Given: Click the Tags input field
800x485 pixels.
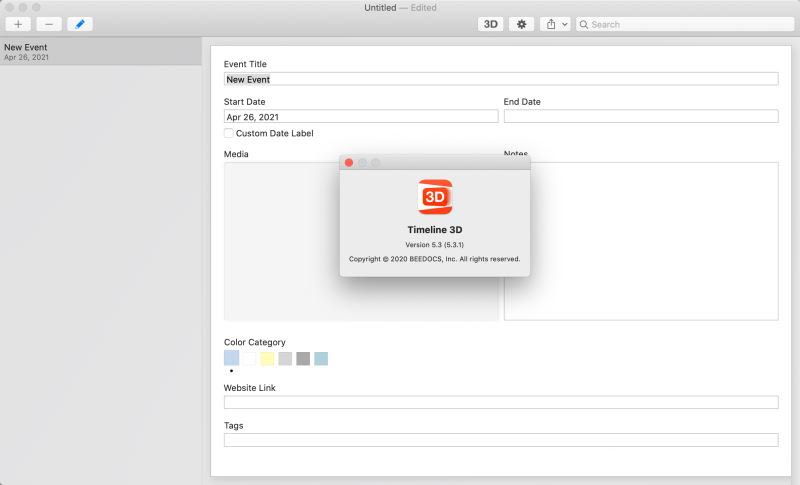Looking at the screenshot, I should tap(501, 440).
